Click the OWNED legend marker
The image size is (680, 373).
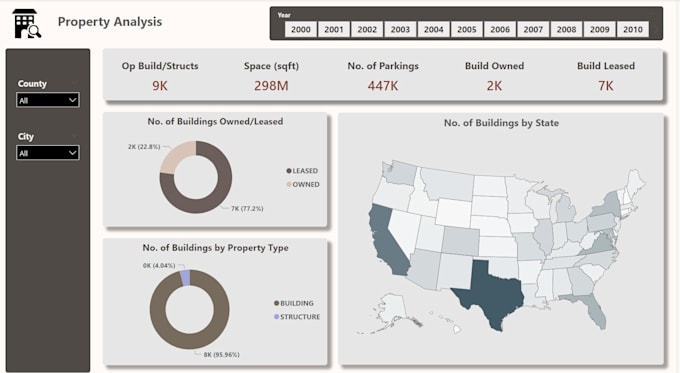point(289,184)
